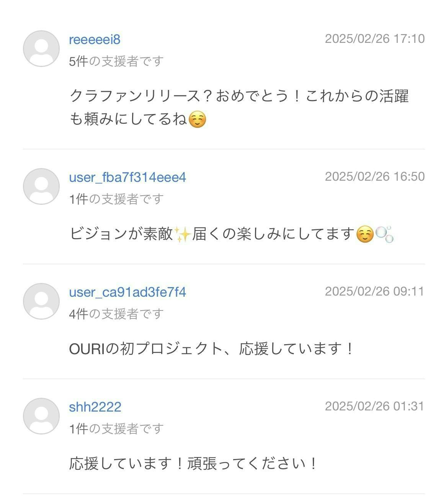Open shh2222's profile avatar
Image resolution: width=448 pixels, height=500 pixels.
tap(41, 416)
